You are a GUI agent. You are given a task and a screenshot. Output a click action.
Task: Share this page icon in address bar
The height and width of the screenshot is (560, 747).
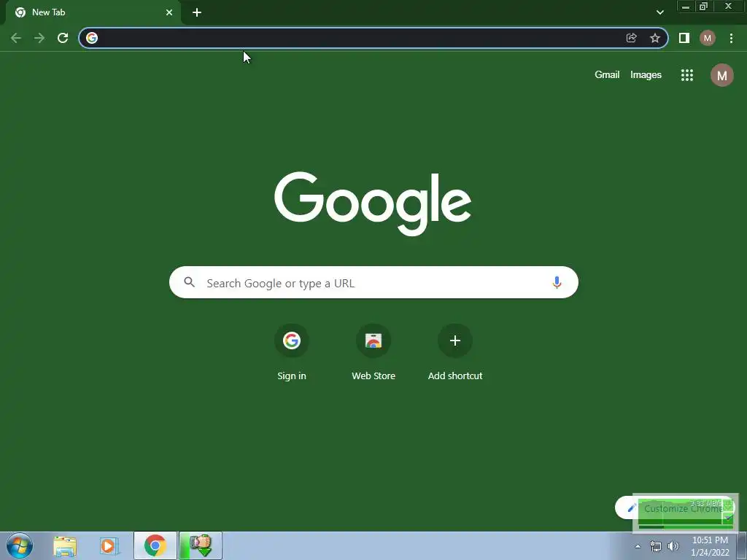point(631,38)
